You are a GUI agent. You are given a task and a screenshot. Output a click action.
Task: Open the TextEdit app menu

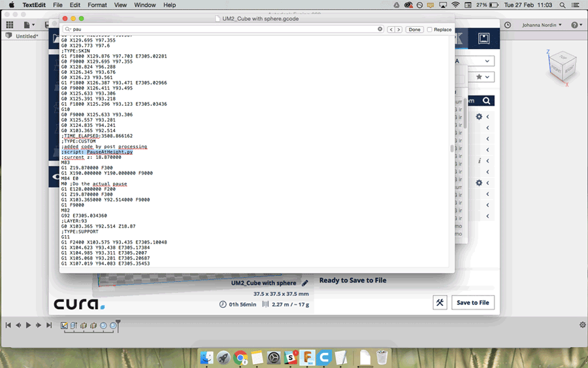click(x=34, y=5)
